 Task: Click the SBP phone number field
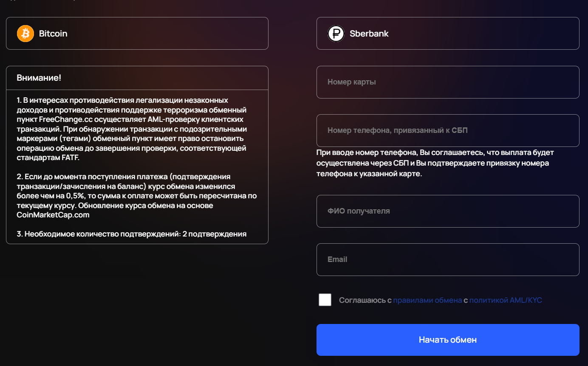point(447,130)
